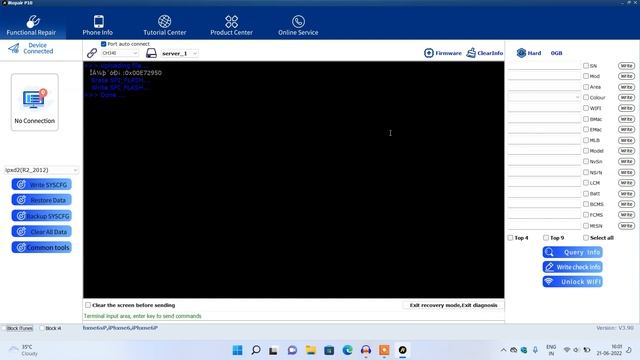
Task: Click the server drive icon
Action: click(x=151, y=53)
